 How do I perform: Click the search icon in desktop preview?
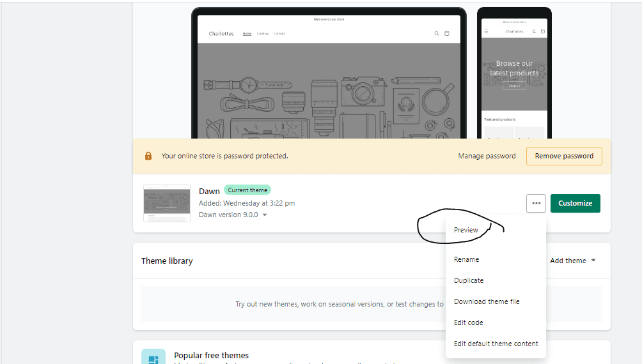437,34
